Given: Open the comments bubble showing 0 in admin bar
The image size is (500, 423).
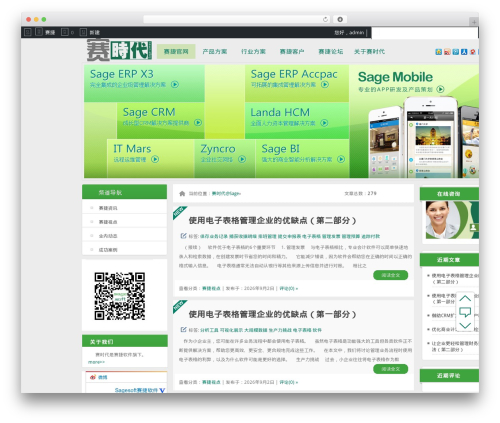Looking at the screenshot, I should pos(68,32).
